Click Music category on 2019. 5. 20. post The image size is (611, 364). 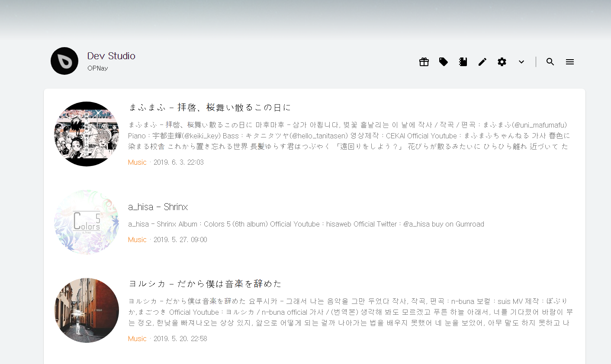(137, 338)
